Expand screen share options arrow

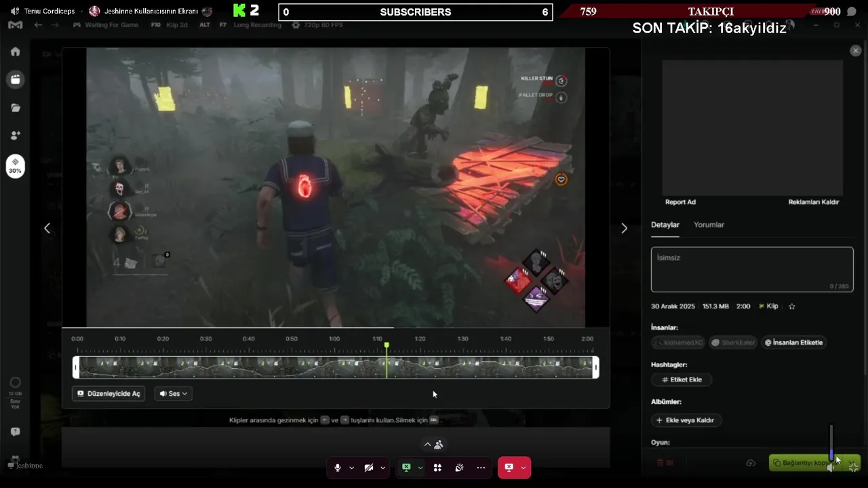tap(420, 468)
